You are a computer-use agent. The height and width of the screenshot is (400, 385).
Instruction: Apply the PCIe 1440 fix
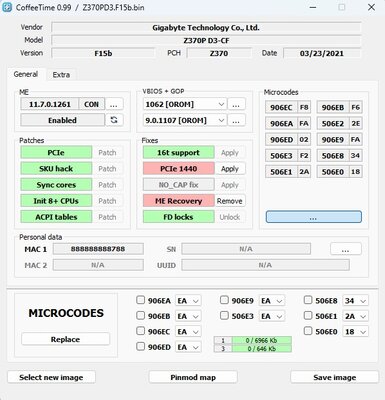[230, 169]
